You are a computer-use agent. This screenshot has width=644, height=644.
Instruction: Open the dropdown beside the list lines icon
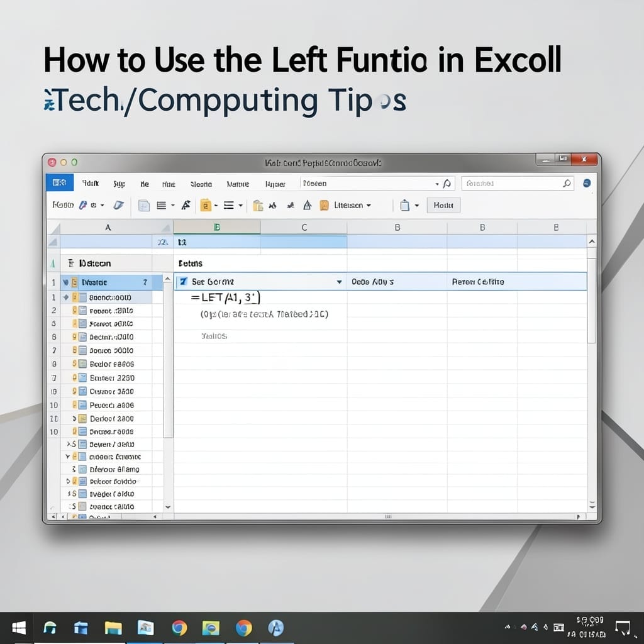pos(241,205)
